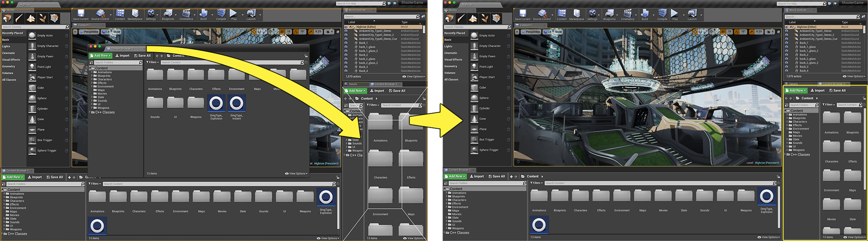868x241 pixels.
Task: Choose Lights category in left Modes panel
Action: point(6,46)
